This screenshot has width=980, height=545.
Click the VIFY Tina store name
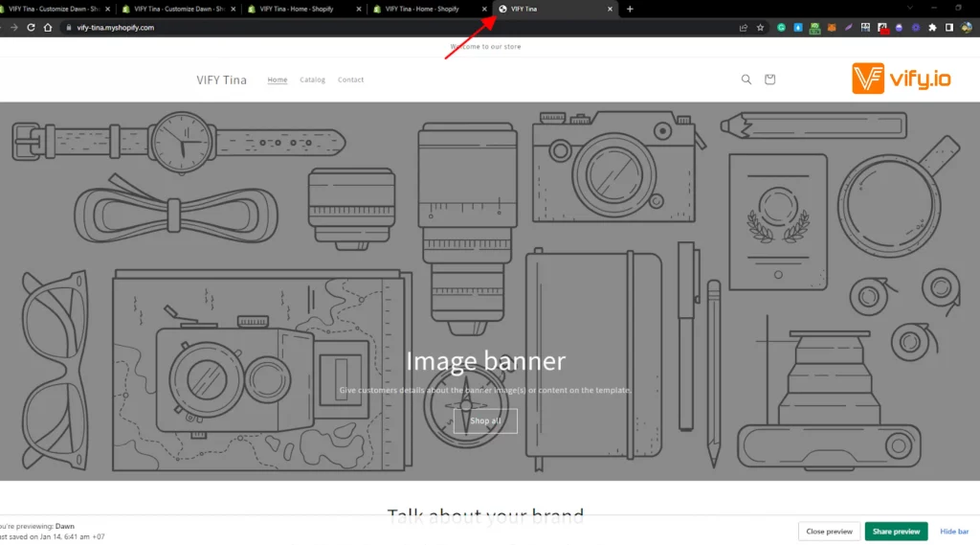221,80
